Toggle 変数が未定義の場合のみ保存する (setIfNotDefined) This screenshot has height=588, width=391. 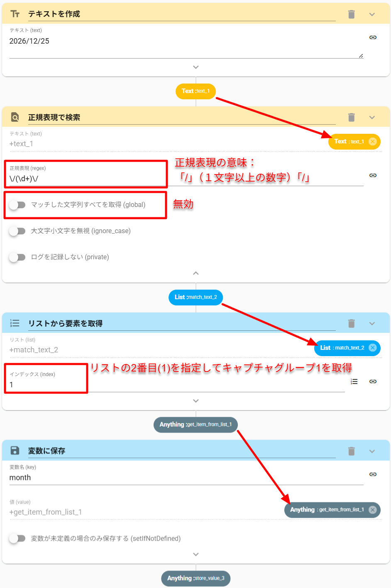17,539
